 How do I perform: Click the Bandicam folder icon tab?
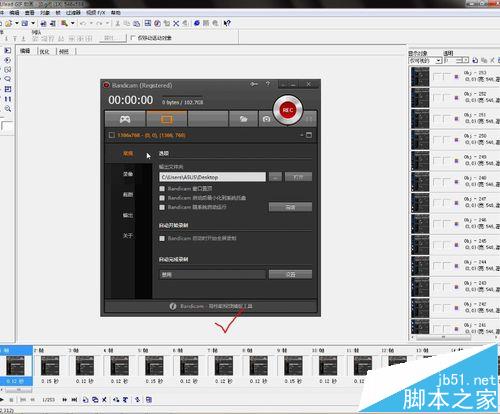pos(243,119)
